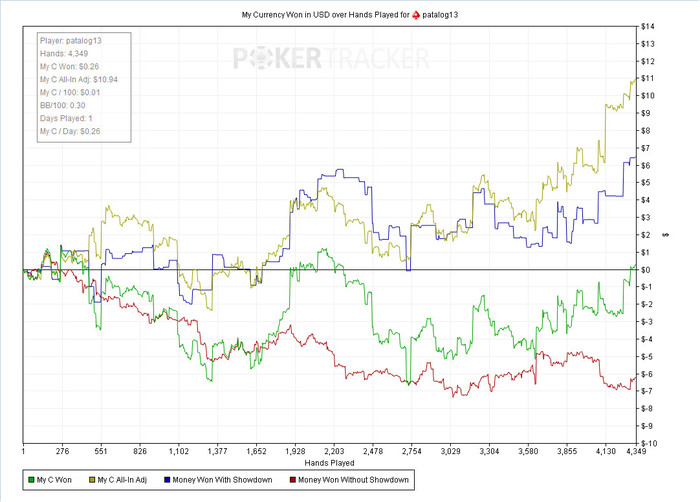Image resolution: width=700 pixels, height=502 pixels.
Task: Select Money Won With Showdown legend label
Action: pyautogui.click(x=222, y=480)
